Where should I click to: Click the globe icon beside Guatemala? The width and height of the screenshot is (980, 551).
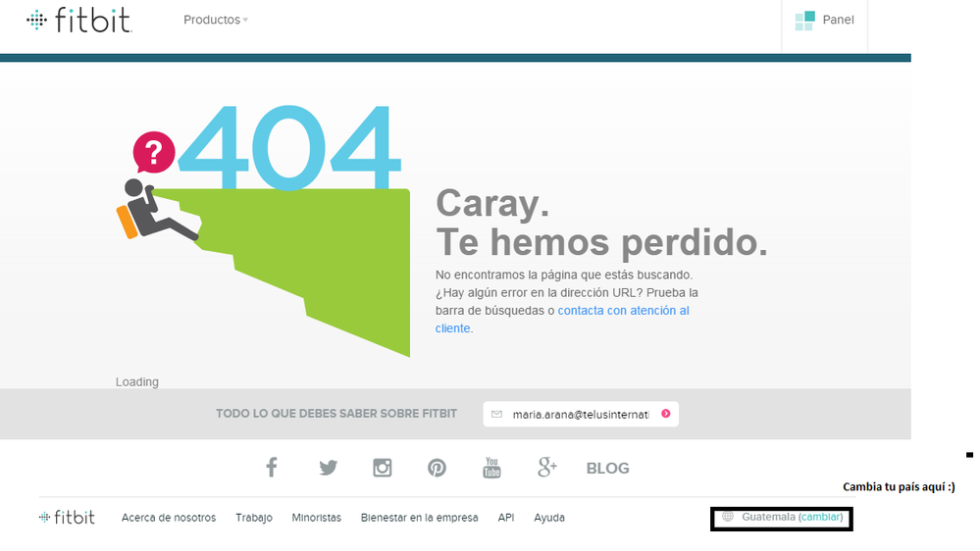click(x=728, y=517)
